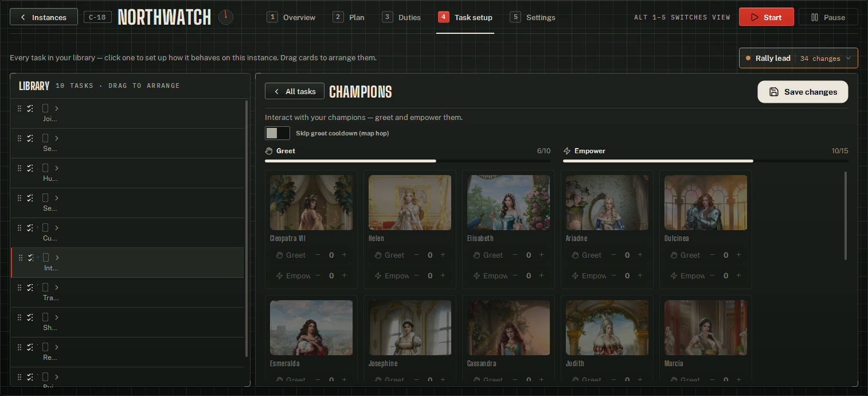Viewport: 868px width, 396px height.
Task: Increase Greet count for Cleopatra VII
Action: [x=345, y=255]
